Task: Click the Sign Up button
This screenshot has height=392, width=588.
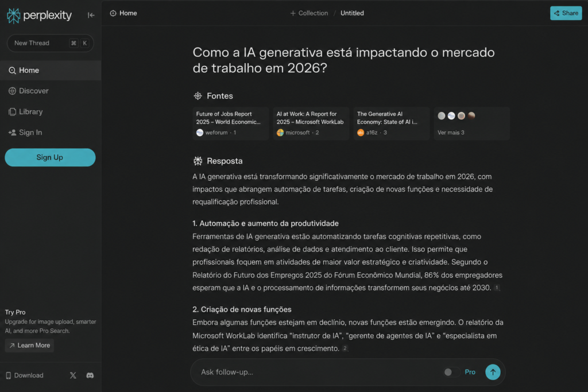Action: click(x=50, y=157)
